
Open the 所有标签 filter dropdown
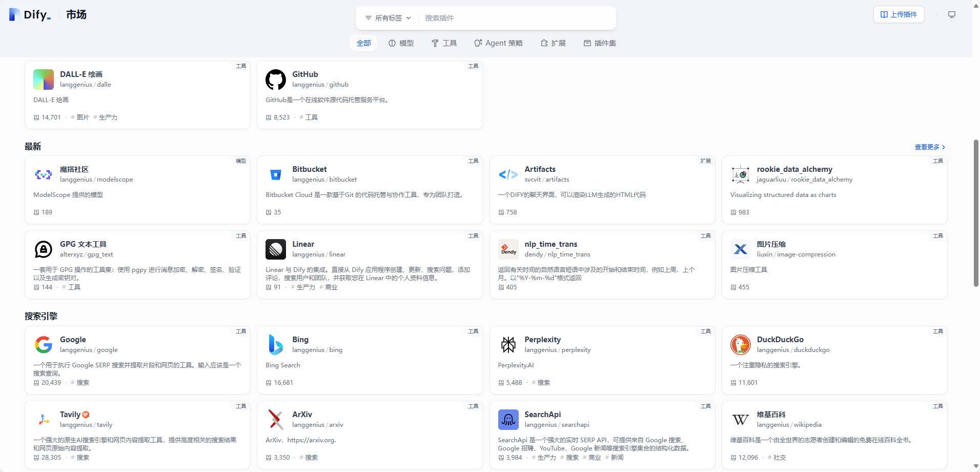pyautogui.click(x=387, y=17)
